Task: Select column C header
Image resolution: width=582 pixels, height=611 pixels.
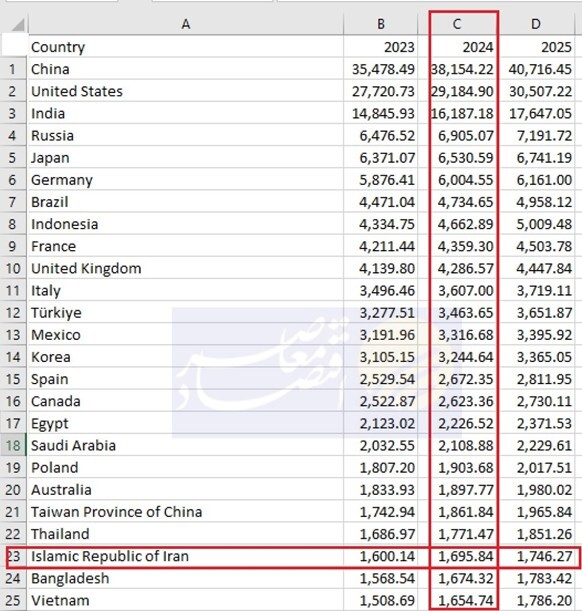Action: [457, 24]
